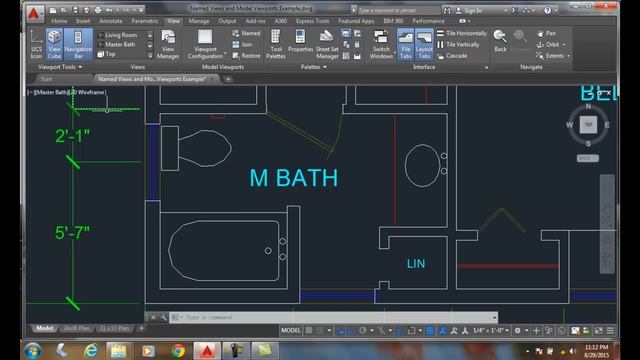Expand the Orbit dropdown arrow
640x360 pixels.
pyautogui.click(x=564, y=44)
